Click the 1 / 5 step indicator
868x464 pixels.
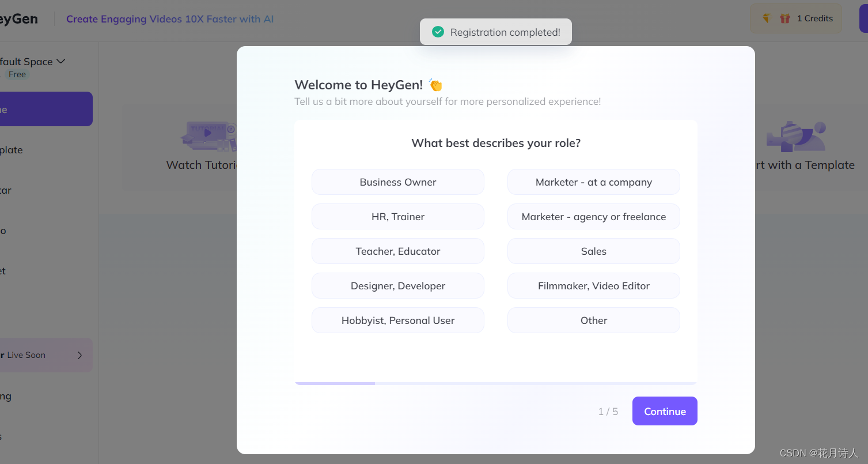[608, 412]
